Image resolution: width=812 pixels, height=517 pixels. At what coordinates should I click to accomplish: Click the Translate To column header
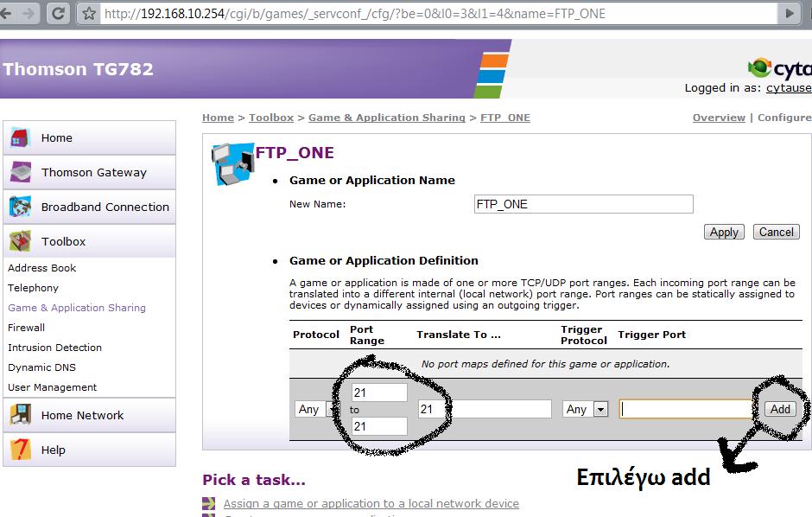click(x=459, y=335)
